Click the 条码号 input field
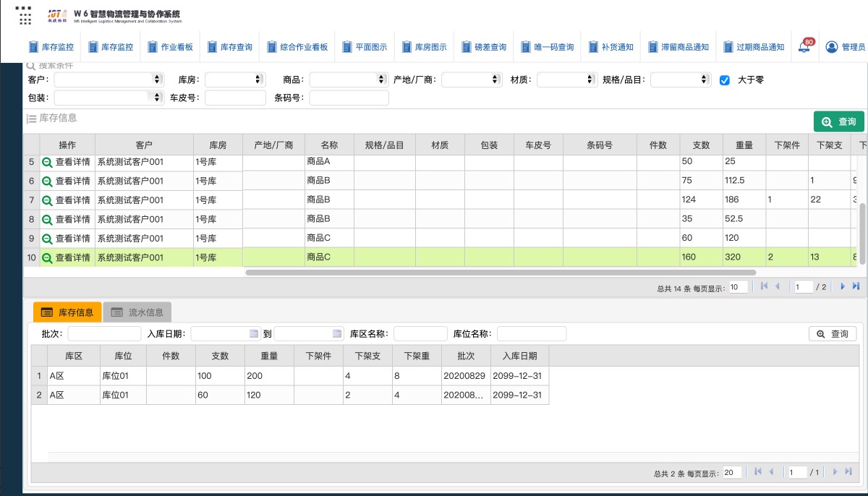This screenshot has height=496, width=868. (x=349, y=98)
